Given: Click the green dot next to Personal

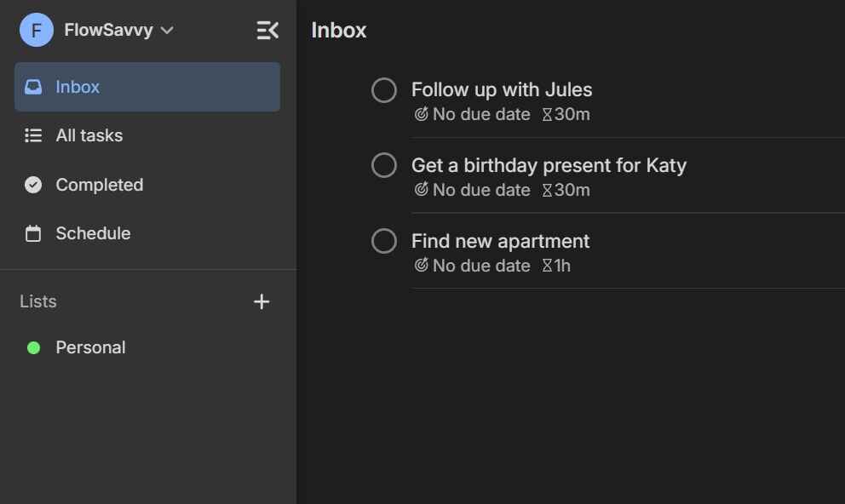Looking at the screenshot, I should [x=33, y=347].
